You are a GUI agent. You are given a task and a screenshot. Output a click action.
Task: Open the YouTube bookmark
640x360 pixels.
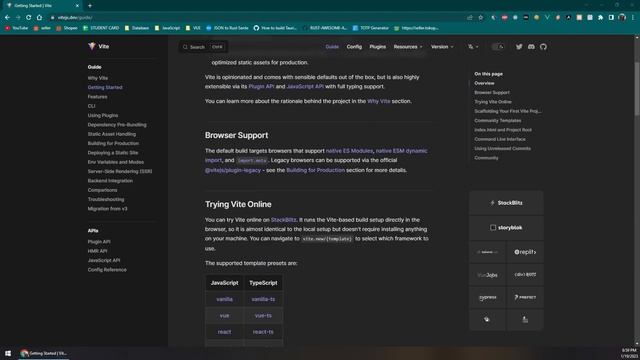tap(17, 28)
